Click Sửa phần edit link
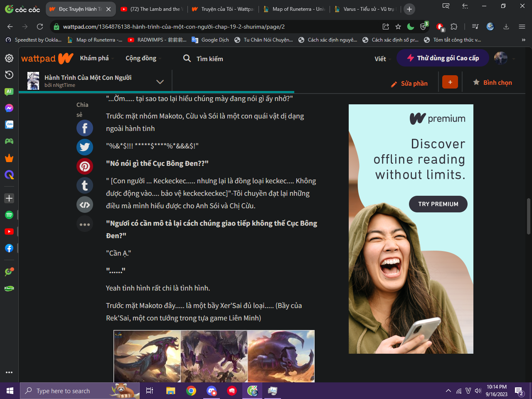Screen dimensions: 532x399 [x=409, y=84]
